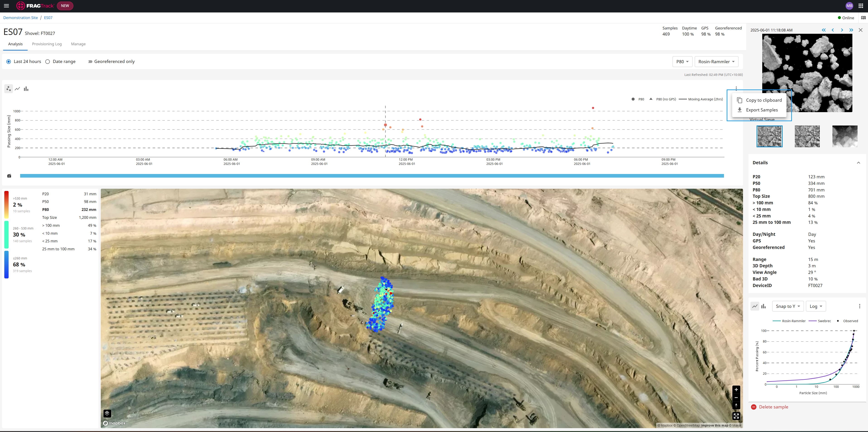Choose Export Samples menu item
This screenshot has width=868, height=432.
coord(759,110)
